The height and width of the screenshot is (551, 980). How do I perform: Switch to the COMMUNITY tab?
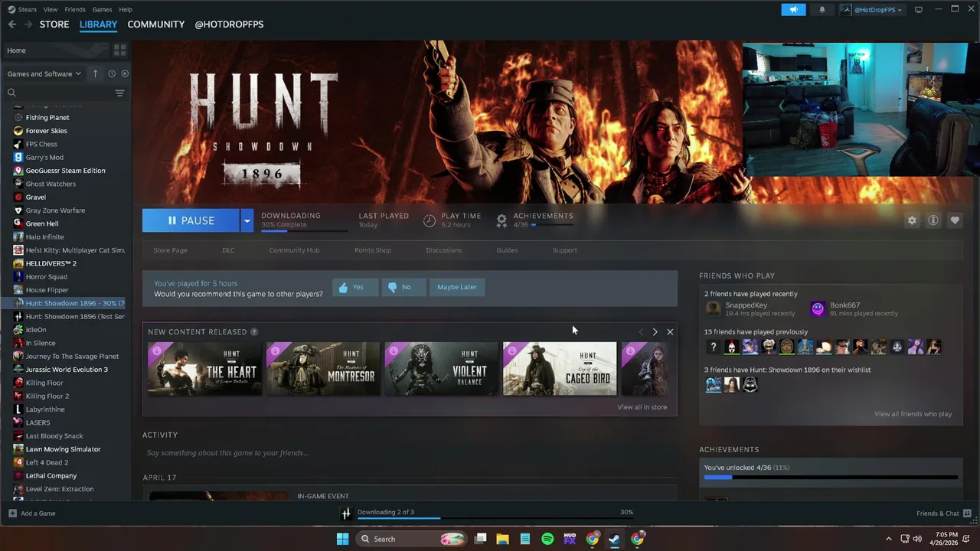click(156, 24)
